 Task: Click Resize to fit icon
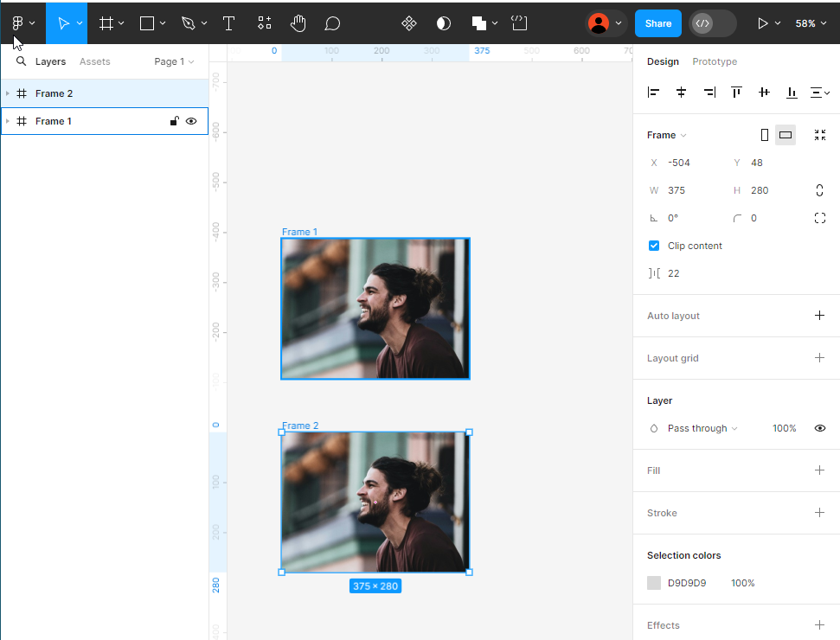click(x=819, y=135)
